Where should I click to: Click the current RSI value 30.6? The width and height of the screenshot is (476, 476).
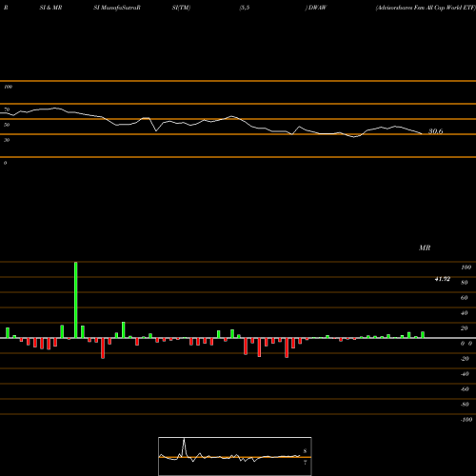[436, 131]
